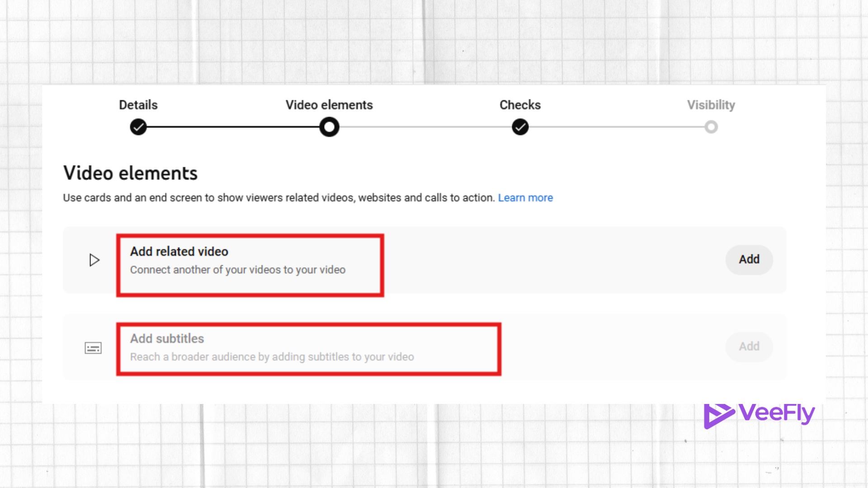The image size is (868, 488).
Task: Click the Video elements page heading
Action: [130, 173]
